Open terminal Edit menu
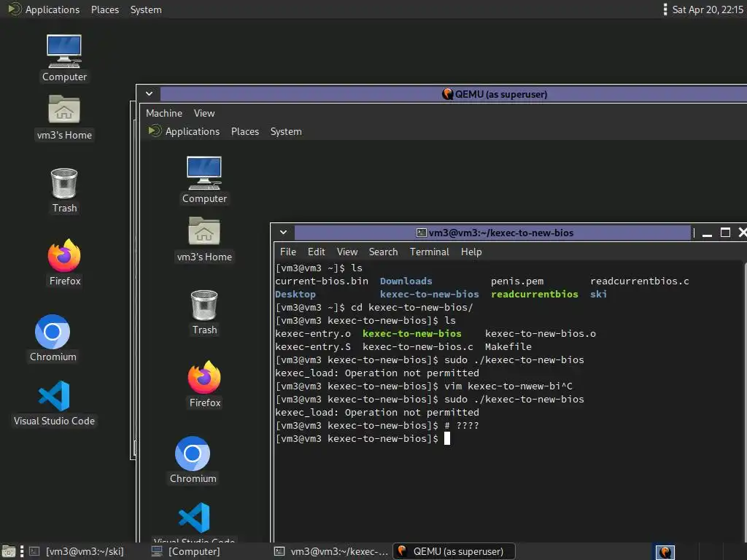Viewport: 747px width, 560px height. click(316, 252)
